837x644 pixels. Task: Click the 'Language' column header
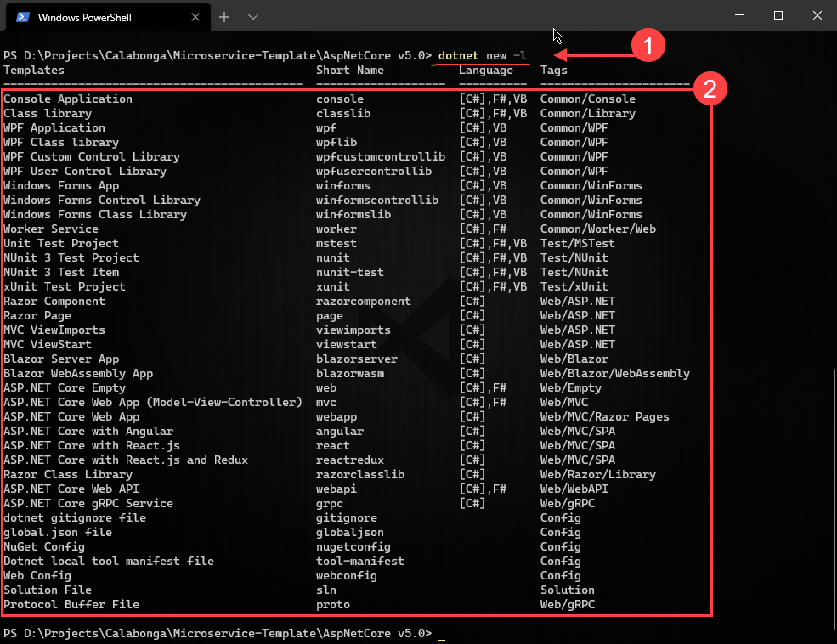486,70
